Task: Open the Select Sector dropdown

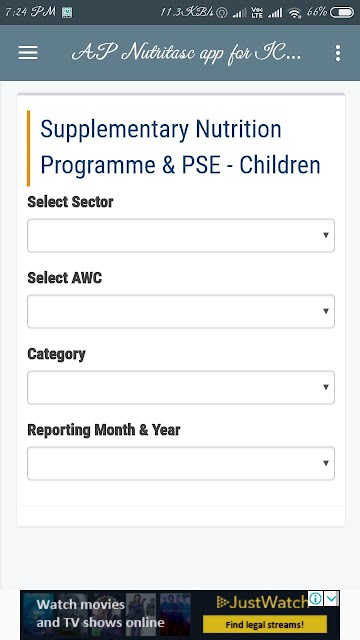Action: (181, 236)
